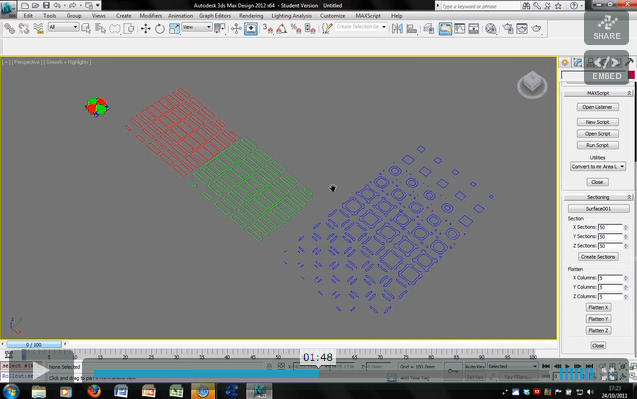This screenshot has width=637, height=399.
Task: Open the MAXScript menu
Action: pyautogui.click(x=368, y=16)
